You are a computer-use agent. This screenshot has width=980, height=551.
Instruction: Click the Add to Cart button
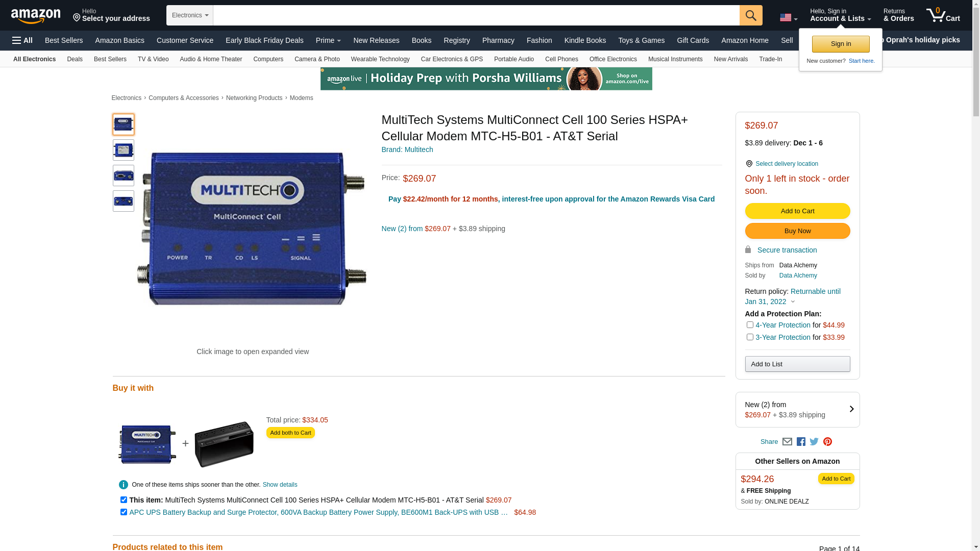pyautogui.click(x=797, y=211)
